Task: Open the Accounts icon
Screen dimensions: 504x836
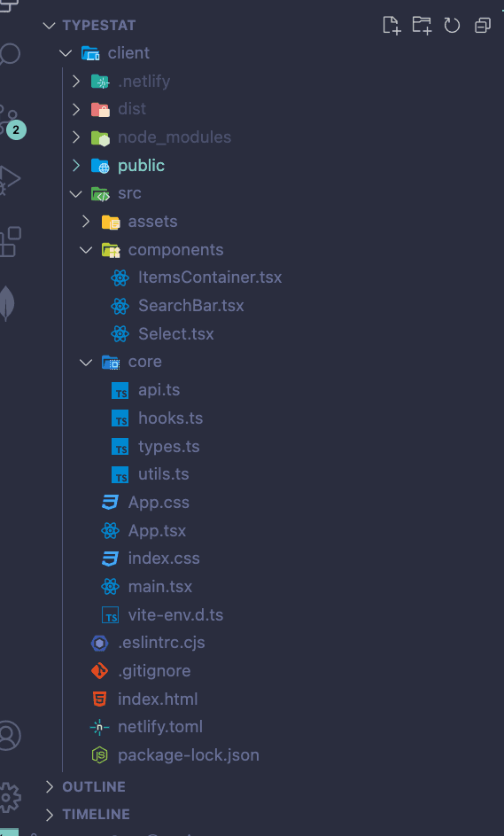Action: point(9,735)
